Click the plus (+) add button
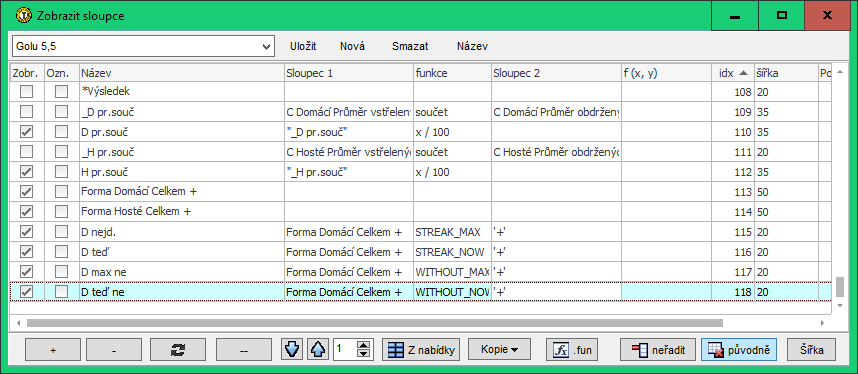This screenshot has width=858, height=374. click(53, 349)
